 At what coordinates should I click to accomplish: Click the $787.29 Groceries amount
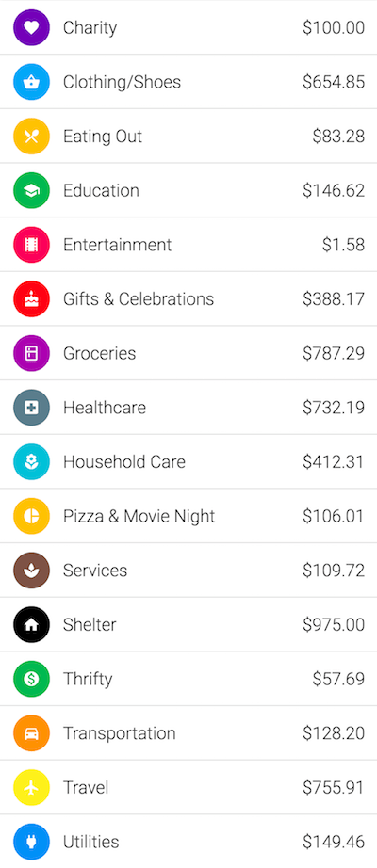pos(334,353)
